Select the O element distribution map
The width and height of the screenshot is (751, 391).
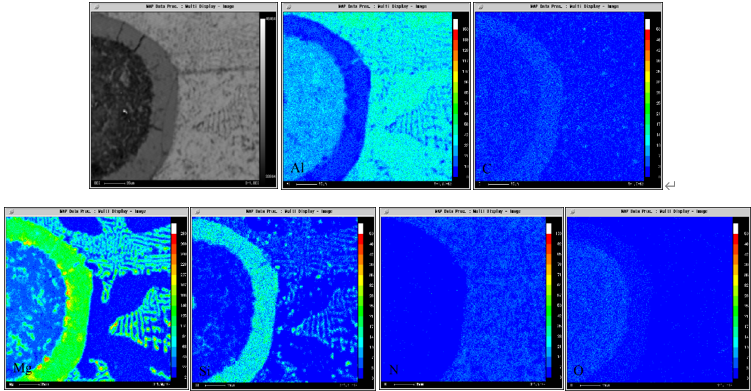pyautogui.click(x=650, y=299)
